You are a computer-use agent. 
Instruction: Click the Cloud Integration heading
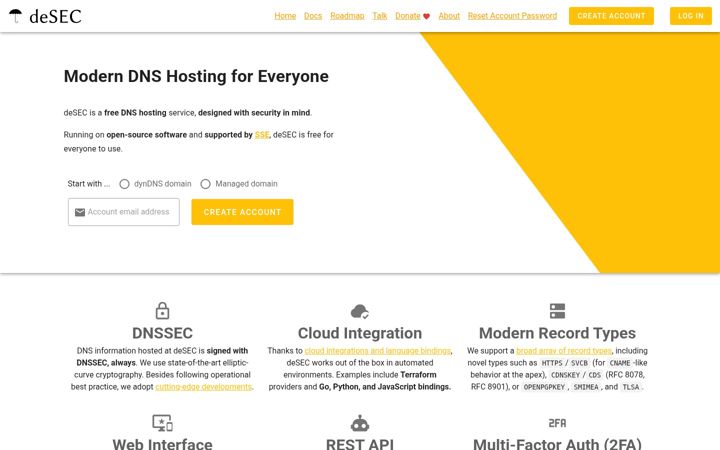[360, 333]
